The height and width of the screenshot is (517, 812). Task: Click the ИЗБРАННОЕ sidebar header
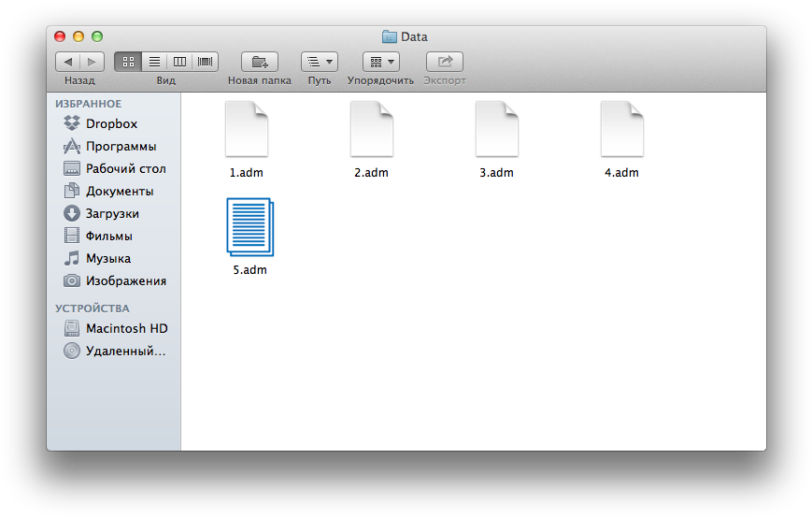click(89, 104)
